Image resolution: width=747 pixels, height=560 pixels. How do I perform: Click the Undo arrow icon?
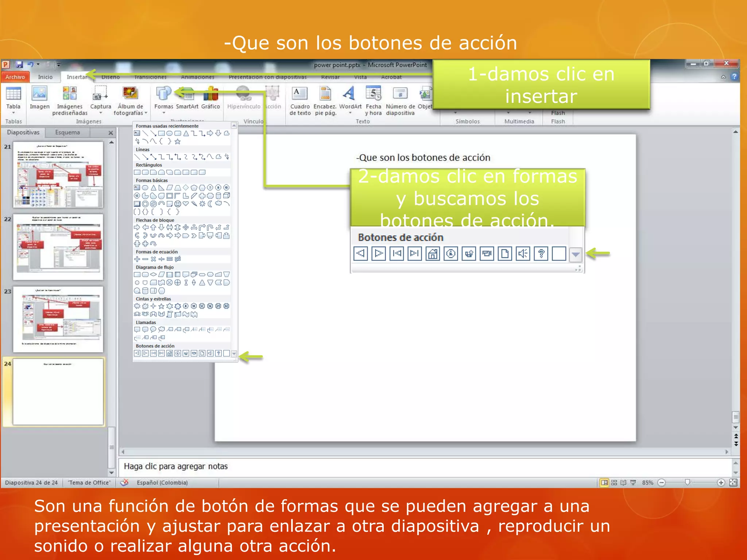[x=31, y=65]
